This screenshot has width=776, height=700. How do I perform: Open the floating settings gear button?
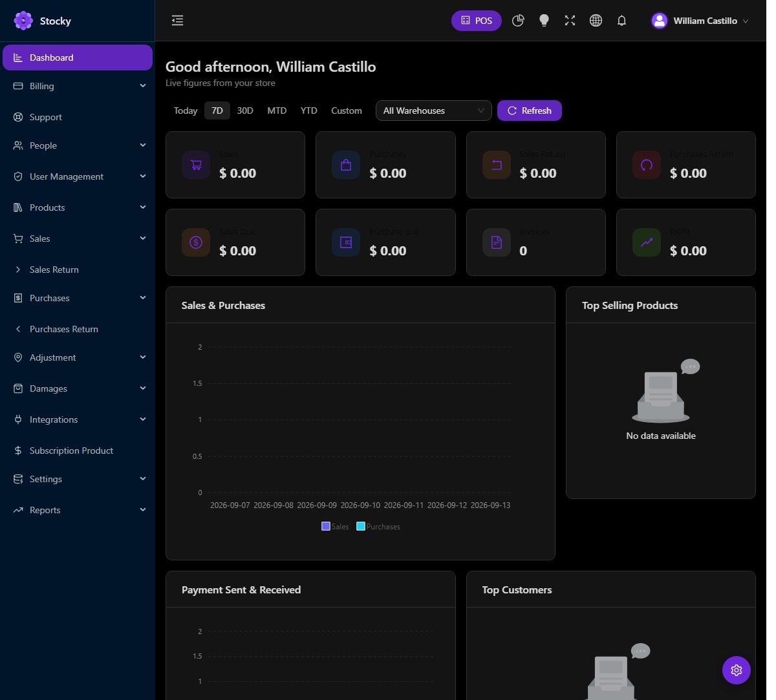point(736,670)
